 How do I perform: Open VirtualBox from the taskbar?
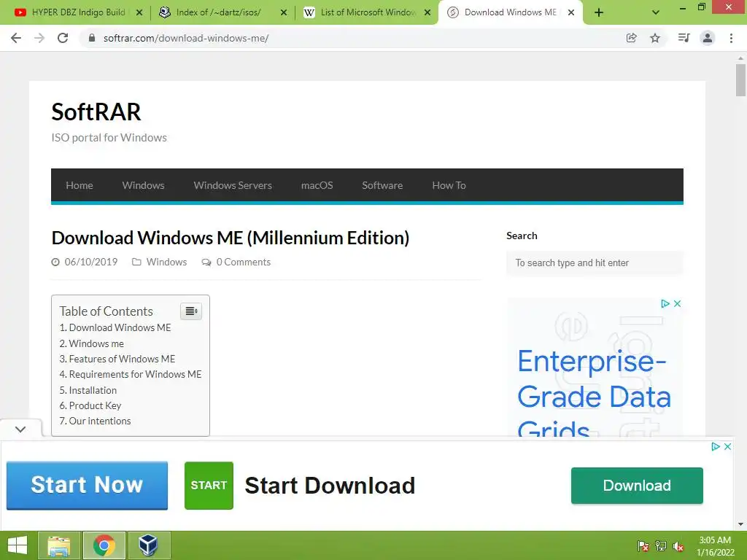pos(149,545)
